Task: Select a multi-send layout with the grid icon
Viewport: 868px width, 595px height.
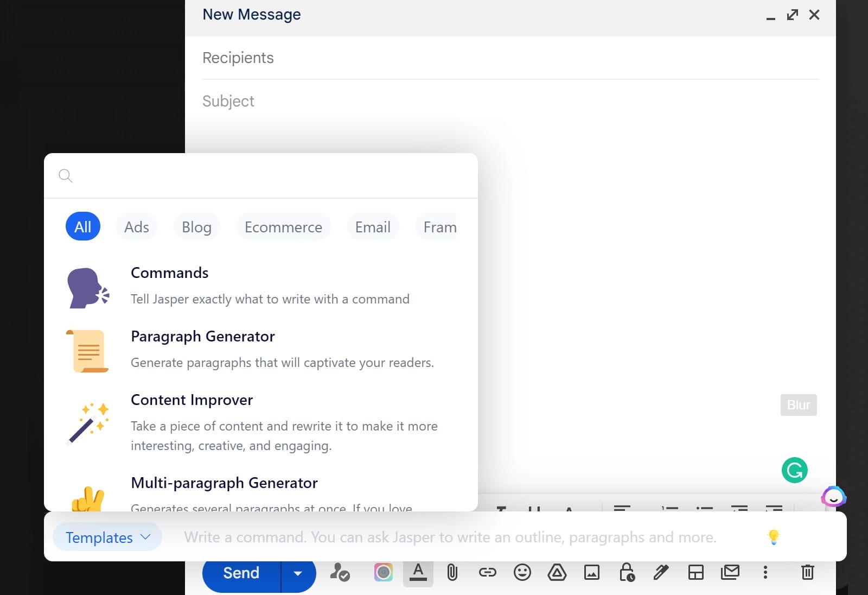Action: click(697, 572)
